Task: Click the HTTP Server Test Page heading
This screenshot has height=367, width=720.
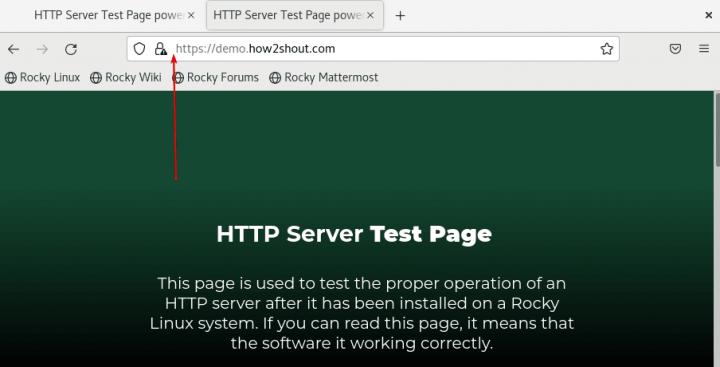Action: click(354, 234)
